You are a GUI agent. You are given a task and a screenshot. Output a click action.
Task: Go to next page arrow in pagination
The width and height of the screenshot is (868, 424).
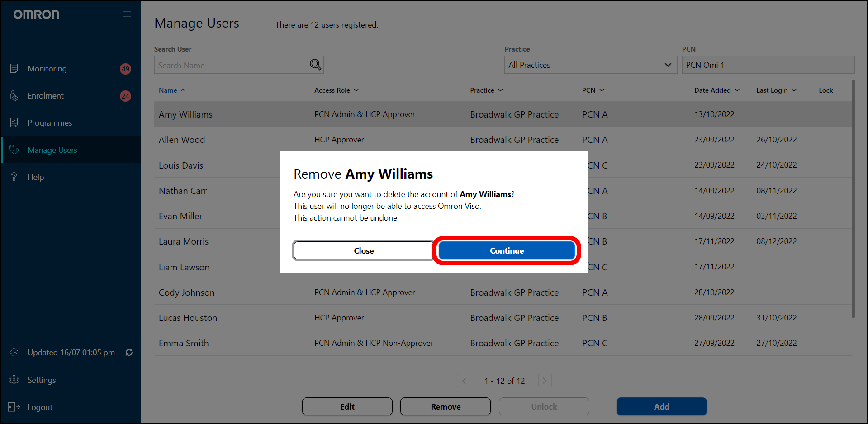(x=545, y=381)
